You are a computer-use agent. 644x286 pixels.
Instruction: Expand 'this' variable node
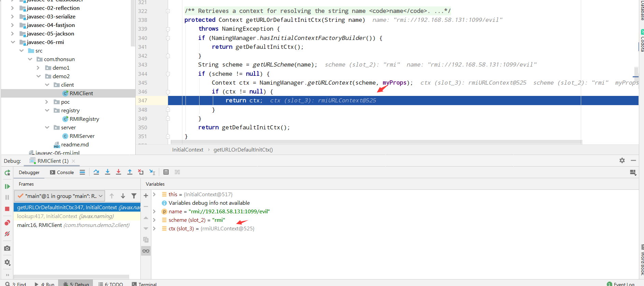click(x=154, y=194)
